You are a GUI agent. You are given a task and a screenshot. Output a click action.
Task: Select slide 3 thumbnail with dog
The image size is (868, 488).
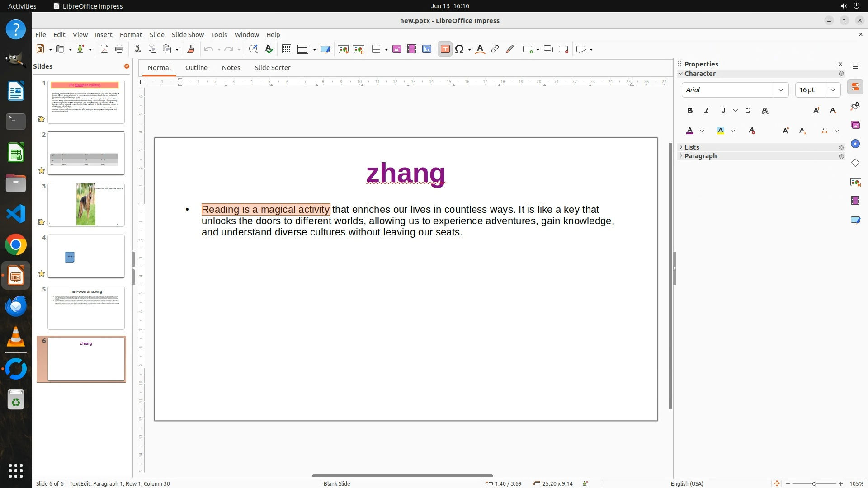[x=86, y=205]
